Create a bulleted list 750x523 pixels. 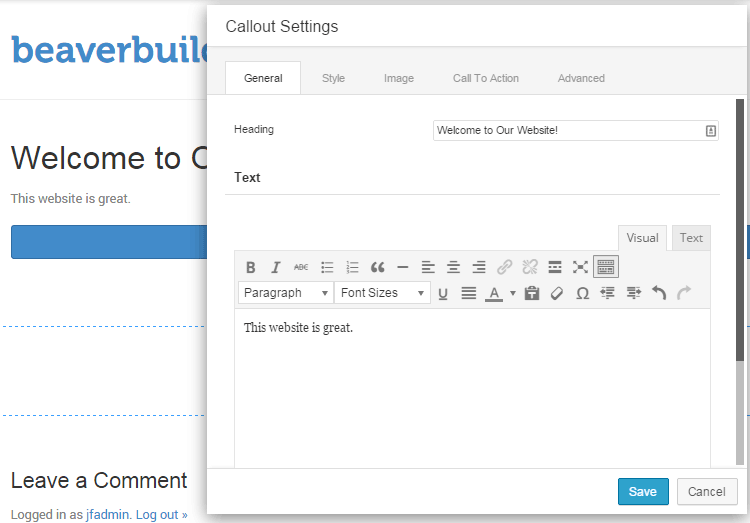tap(327, 267)
